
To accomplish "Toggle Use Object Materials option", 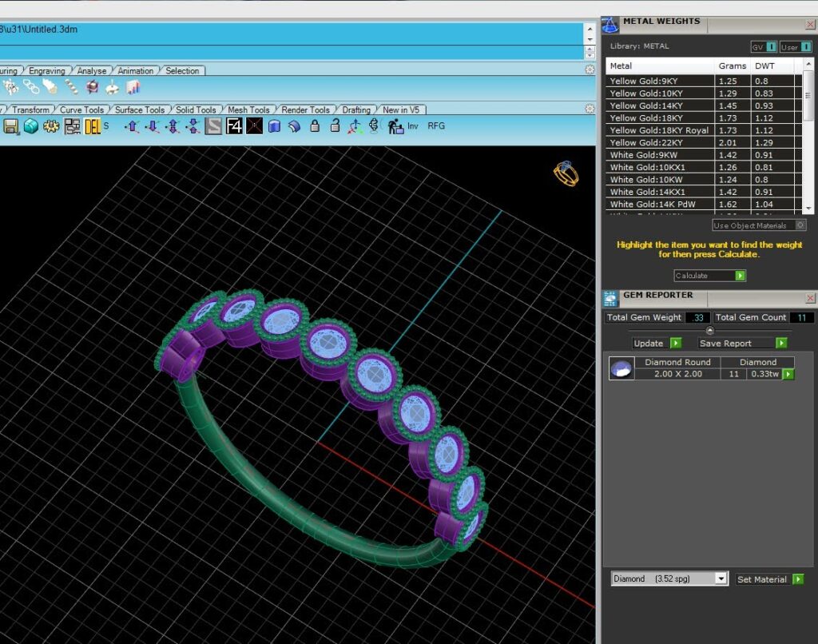I will (759, 225).
